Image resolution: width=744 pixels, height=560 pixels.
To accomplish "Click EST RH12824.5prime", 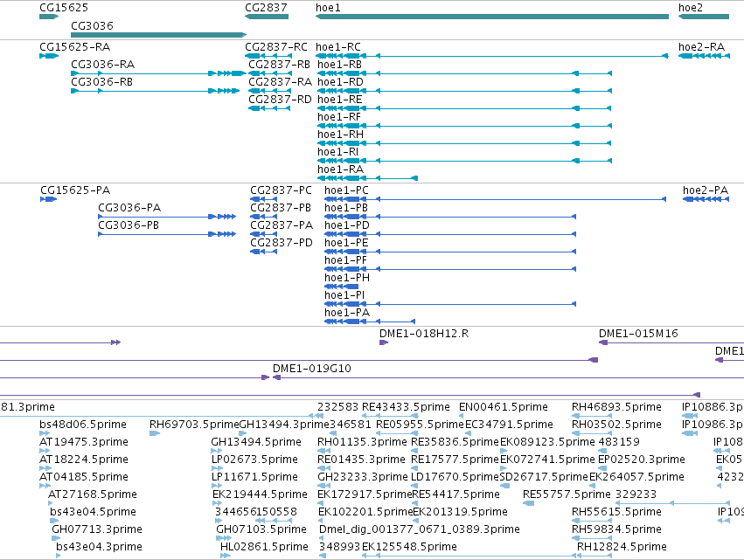I will point(622,547).
